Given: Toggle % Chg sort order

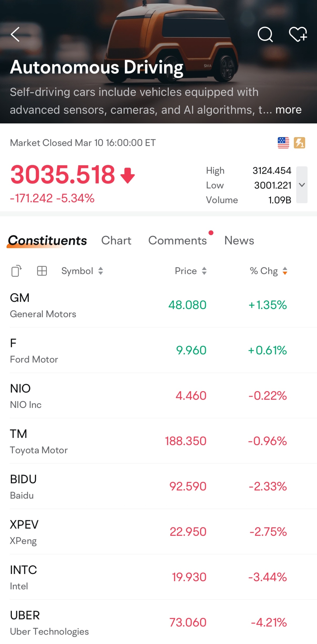Looking at the screenshot, I should [x=268, y=271].
